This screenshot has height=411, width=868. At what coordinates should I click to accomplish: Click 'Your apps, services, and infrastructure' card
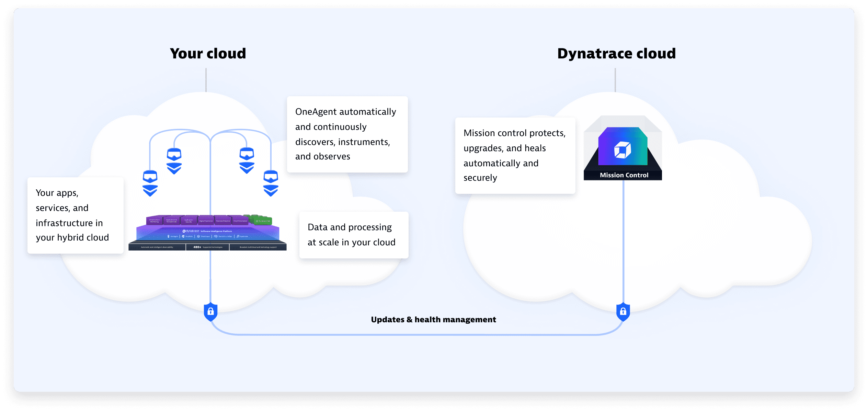point(75,215)
